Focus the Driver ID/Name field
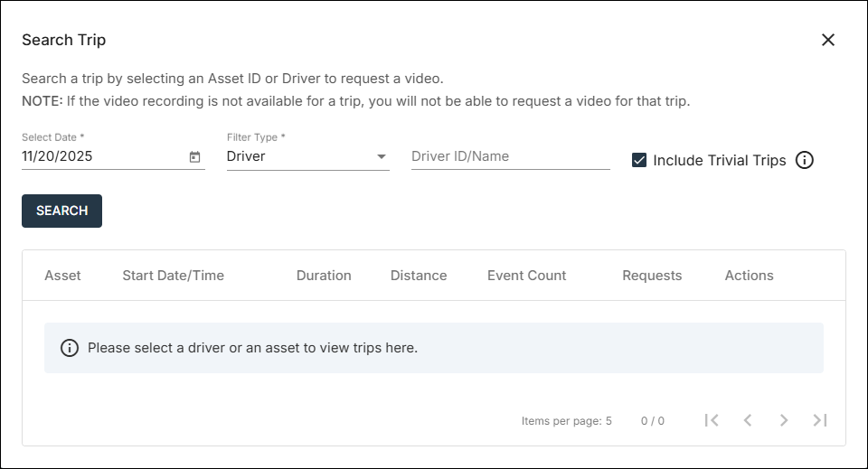This screenshot has height=469, width=868. coord(510,156)
